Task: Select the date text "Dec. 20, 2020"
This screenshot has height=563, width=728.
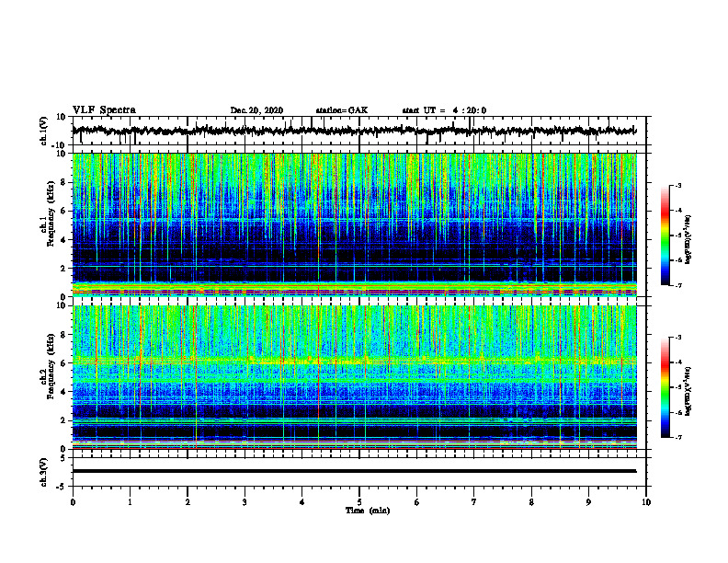Action: [x=256, y=110]
